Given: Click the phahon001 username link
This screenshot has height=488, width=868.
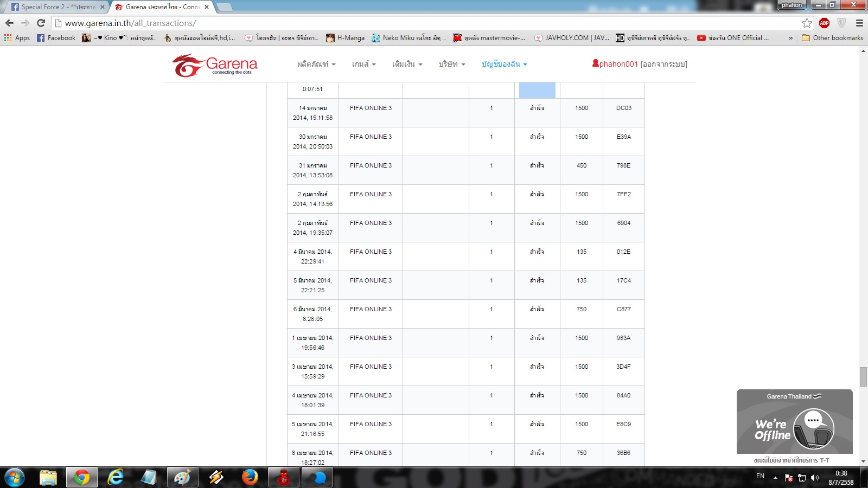Looking at the screenshot, I should tap(618, 64).
